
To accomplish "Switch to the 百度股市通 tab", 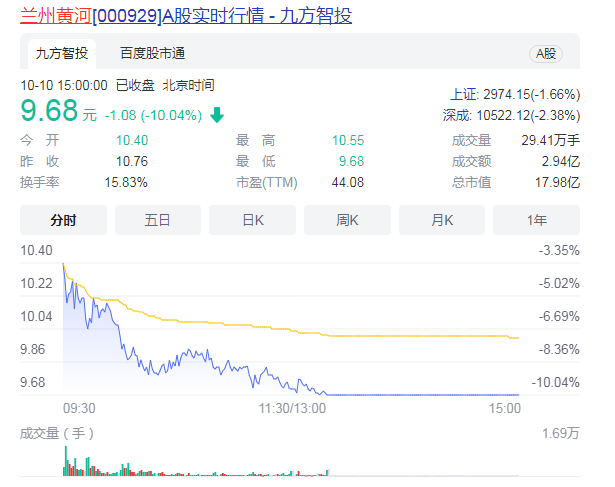I will 152,54.
